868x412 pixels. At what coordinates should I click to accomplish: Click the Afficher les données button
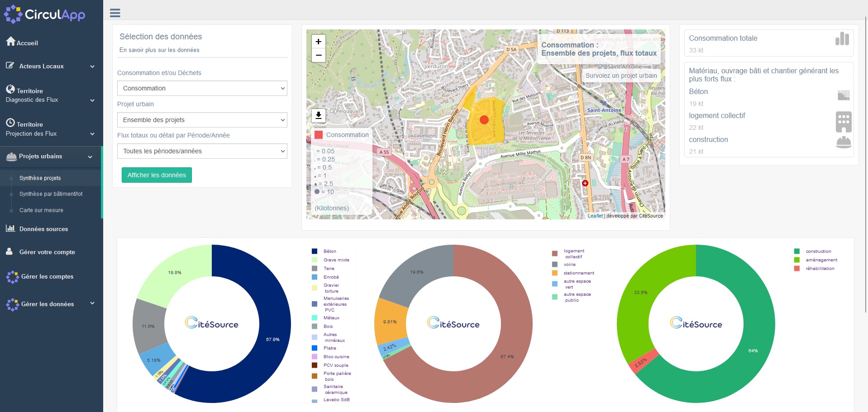[157, 175]
